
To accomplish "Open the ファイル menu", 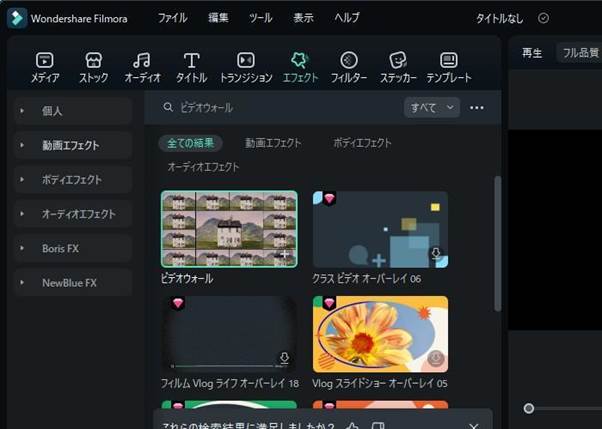I will point(172,18).
